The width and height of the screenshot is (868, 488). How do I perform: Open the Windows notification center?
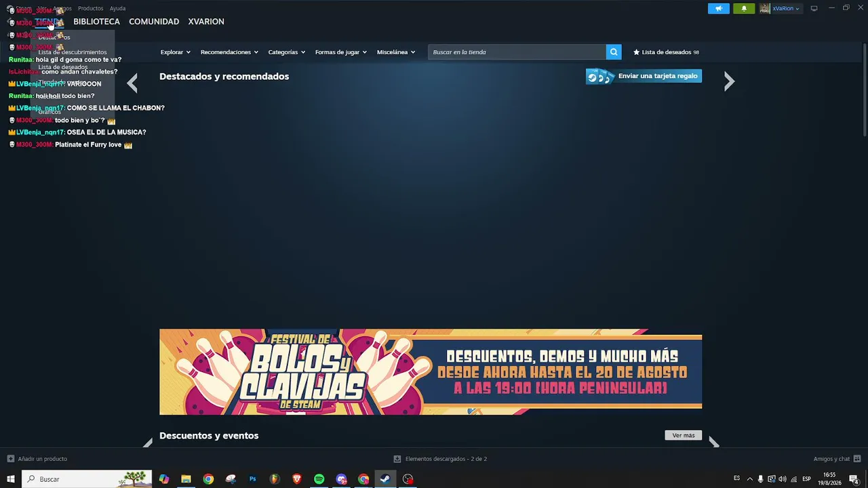pos(854,479)
